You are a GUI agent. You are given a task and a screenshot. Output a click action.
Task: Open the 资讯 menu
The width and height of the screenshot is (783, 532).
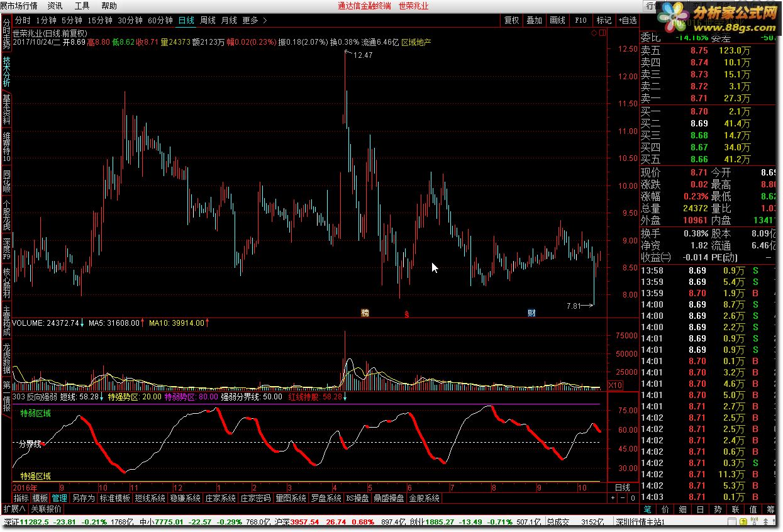(x=55, y=6)
